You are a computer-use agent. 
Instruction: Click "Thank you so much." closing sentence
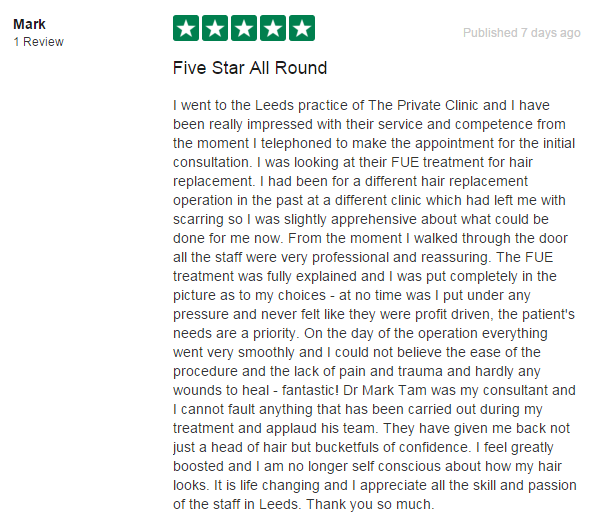click(370, 505)
